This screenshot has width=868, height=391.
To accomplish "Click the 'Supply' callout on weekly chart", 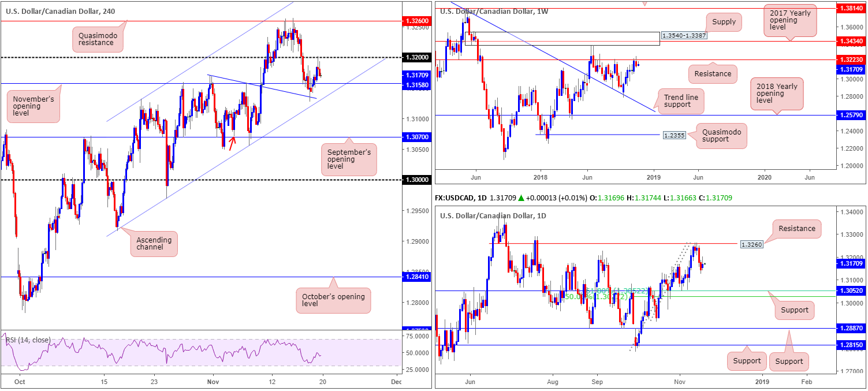I will click(x=724, y=22).
